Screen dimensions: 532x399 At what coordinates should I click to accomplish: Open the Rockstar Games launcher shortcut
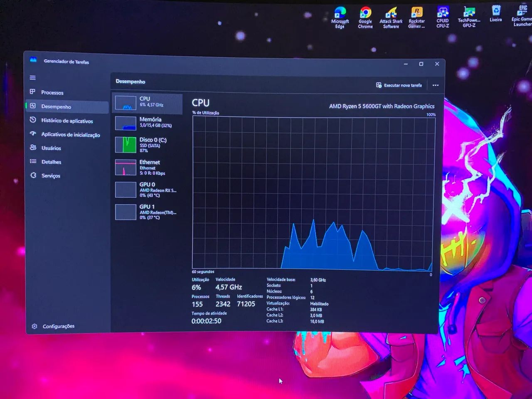[x=416, y=18]
